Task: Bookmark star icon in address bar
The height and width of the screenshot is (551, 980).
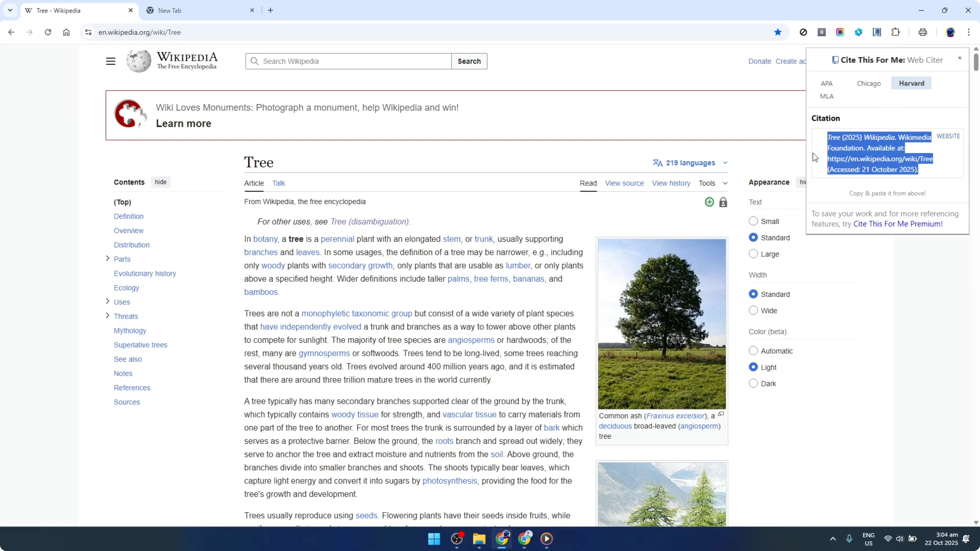Action: [778, 32]
